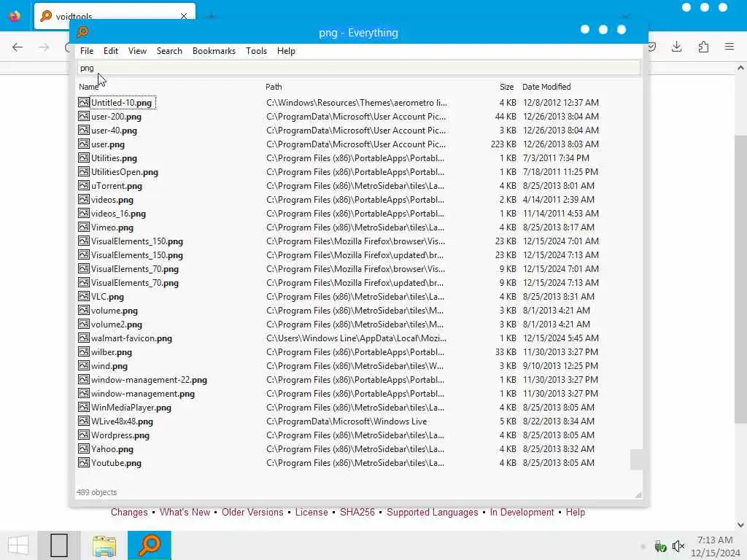Open the Older Versions link

pyautogui.click(x=252, y=513)
